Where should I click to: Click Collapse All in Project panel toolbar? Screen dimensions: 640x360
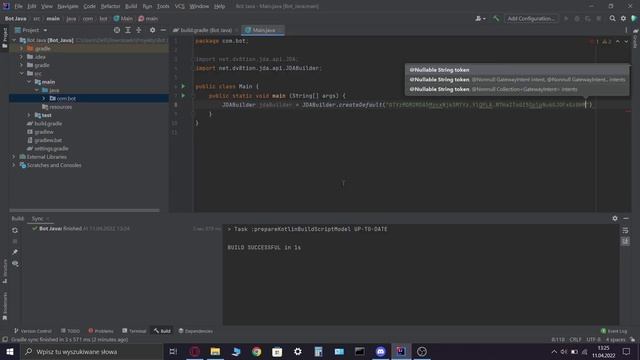pyautogui.click(x=139, y=30)
